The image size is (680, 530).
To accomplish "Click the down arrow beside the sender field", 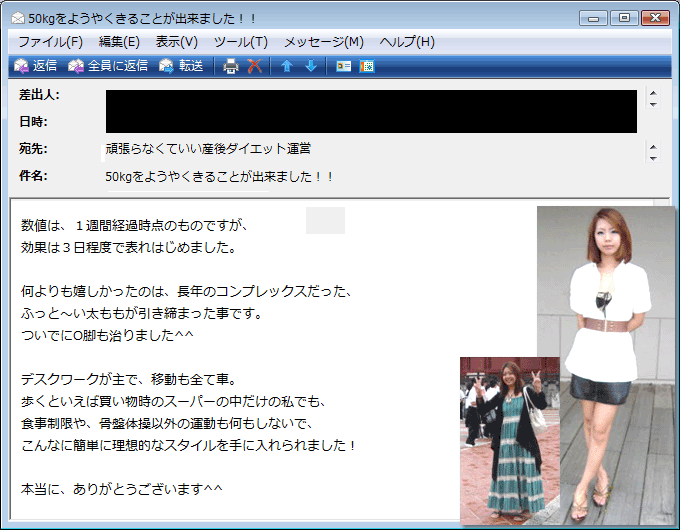I will click(x=653, y=104).
